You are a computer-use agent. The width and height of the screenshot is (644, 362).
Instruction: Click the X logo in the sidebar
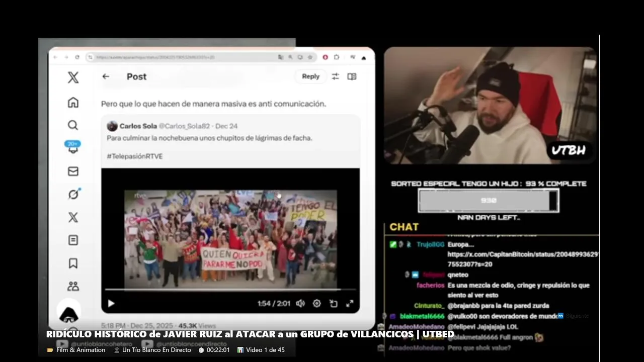click(73, 77)
